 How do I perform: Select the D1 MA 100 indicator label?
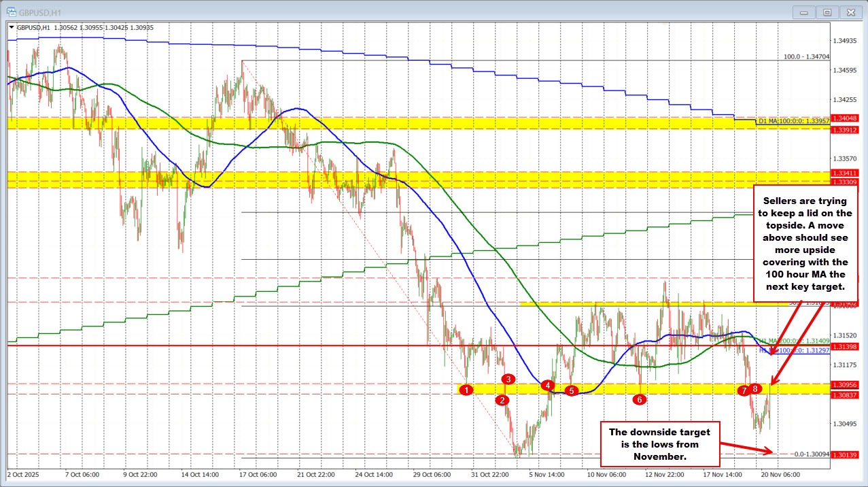click(793, 121)
